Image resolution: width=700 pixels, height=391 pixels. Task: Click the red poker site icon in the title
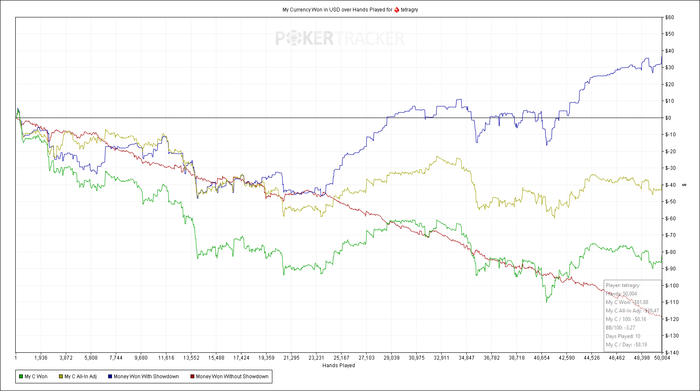pos(396,9)
